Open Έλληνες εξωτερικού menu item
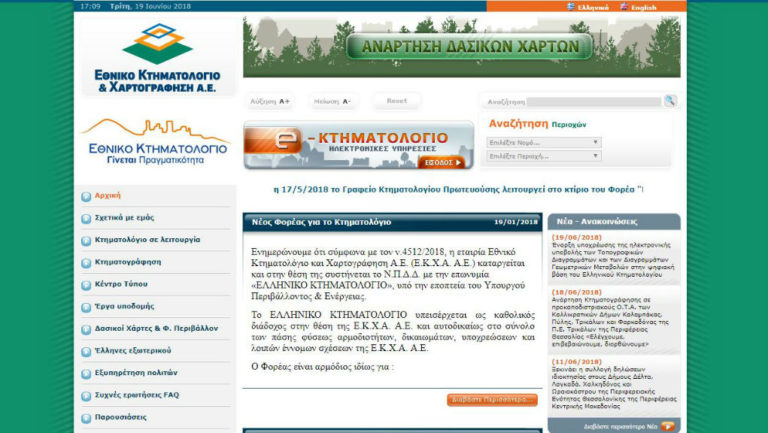The image size is (768, 433). click(133, 351)
